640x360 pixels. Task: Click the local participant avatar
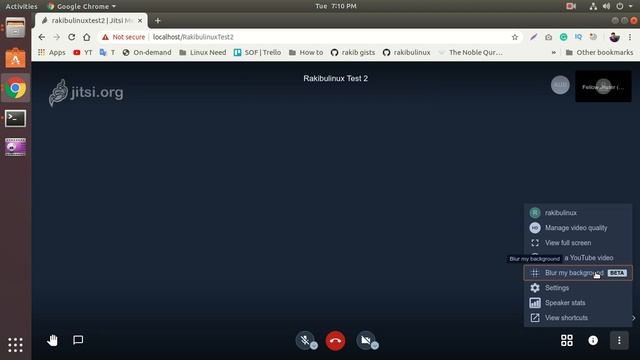[x=560, y=85]
